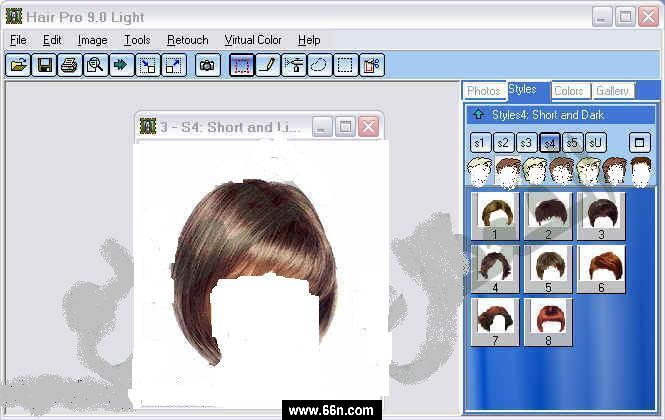Image resolution: width=665 pixels, height=420 pixels.
Task: Click the Print icon
Action: pyautogui.click(x=70, y=65)
